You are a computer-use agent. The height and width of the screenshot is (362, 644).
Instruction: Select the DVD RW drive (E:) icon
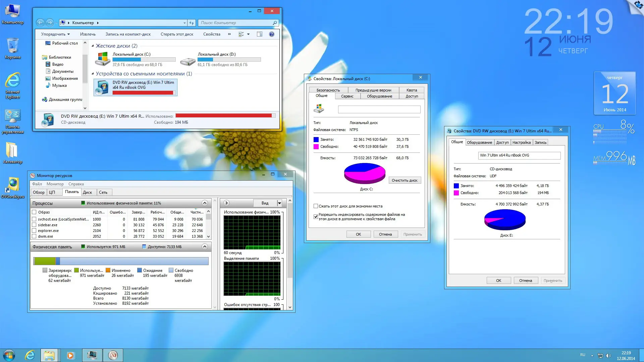(102, 87)
